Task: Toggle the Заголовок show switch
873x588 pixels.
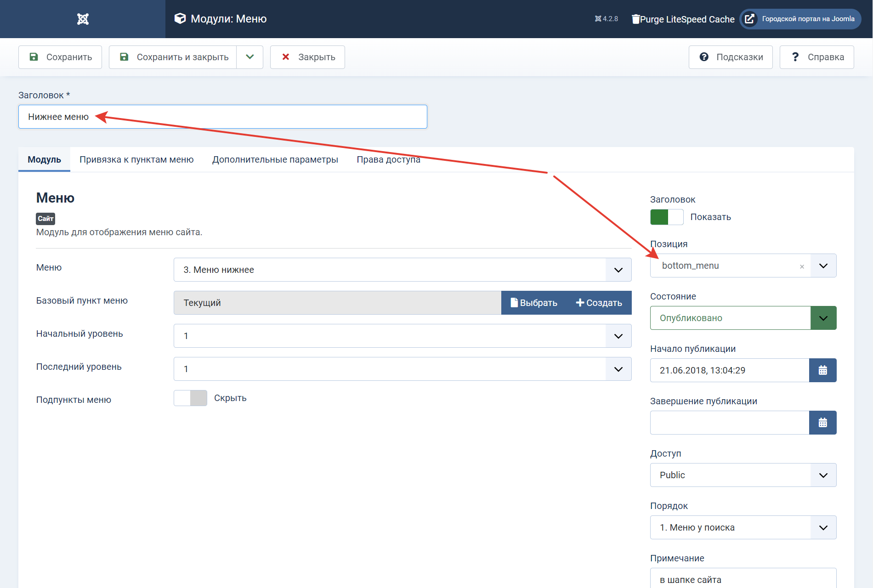Action: (x=667, y=217)
